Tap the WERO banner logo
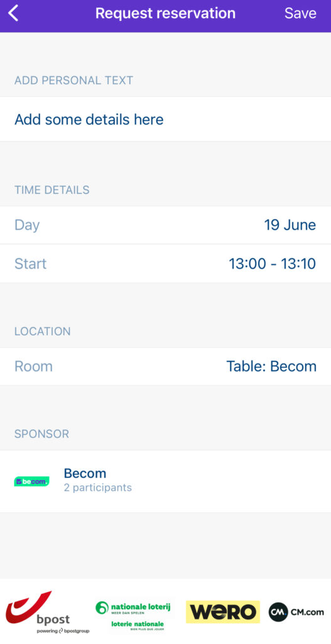This screenshot has height=644, width=331. click(x=223, y=612)
